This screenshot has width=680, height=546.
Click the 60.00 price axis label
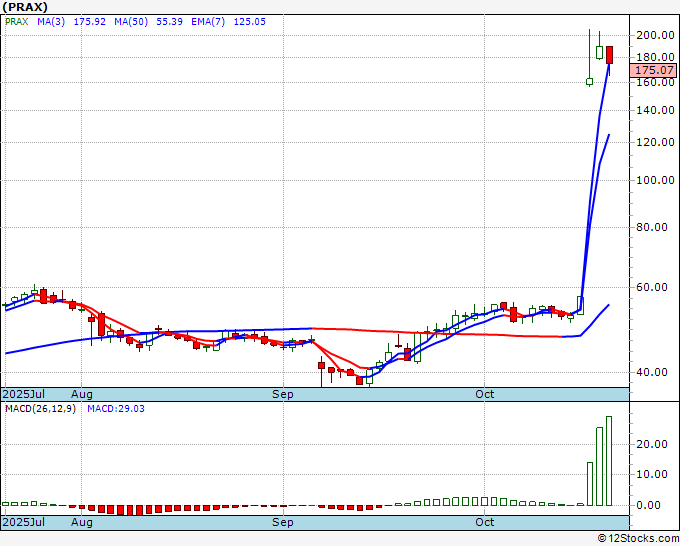(652, 287)
